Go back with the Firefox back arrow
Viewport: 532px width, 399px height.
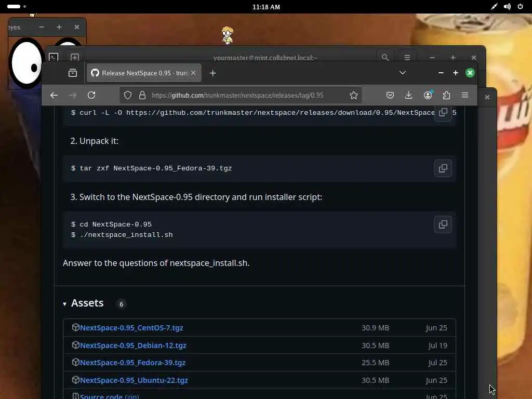tap(54, 96)
